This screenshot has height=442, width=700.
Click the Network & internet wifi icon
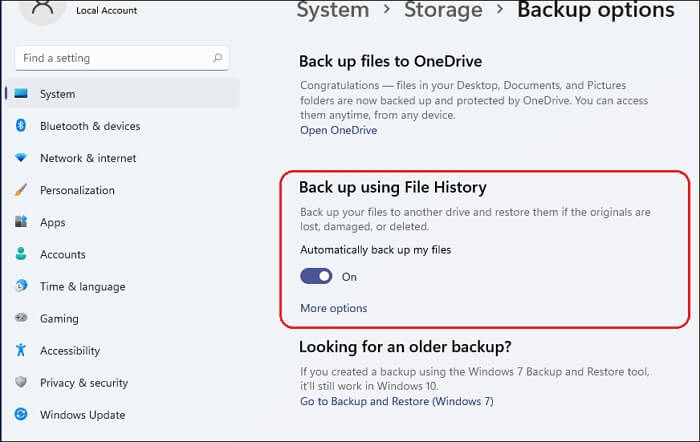click(x=21, y=158)
